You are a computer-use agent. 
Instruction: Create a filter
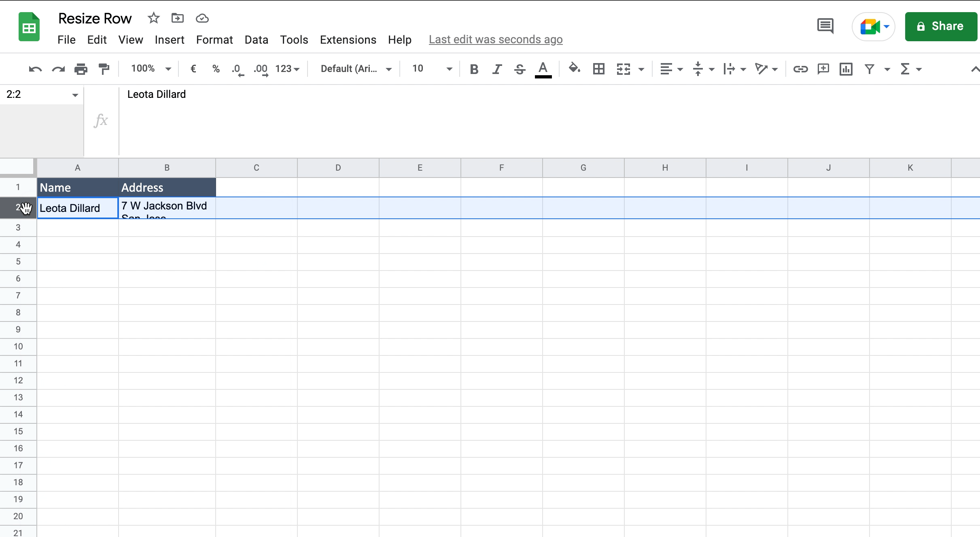pos(869,69)
